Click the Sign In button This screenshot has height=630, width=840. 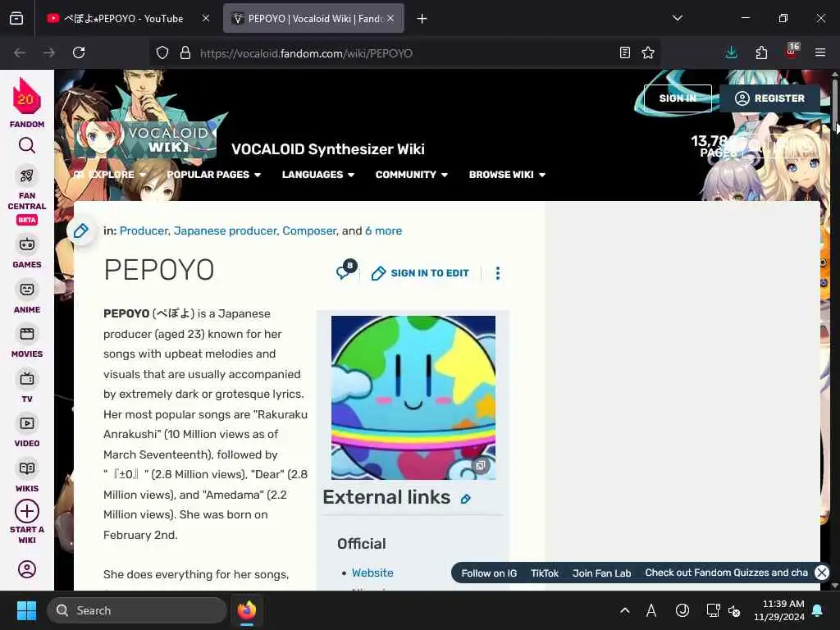(x=678, y=98)
